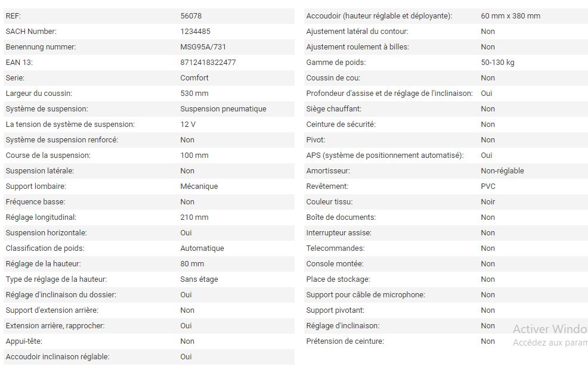Click the Accoudoir inclinaison réglable label
588x370 pixels.
57,357
